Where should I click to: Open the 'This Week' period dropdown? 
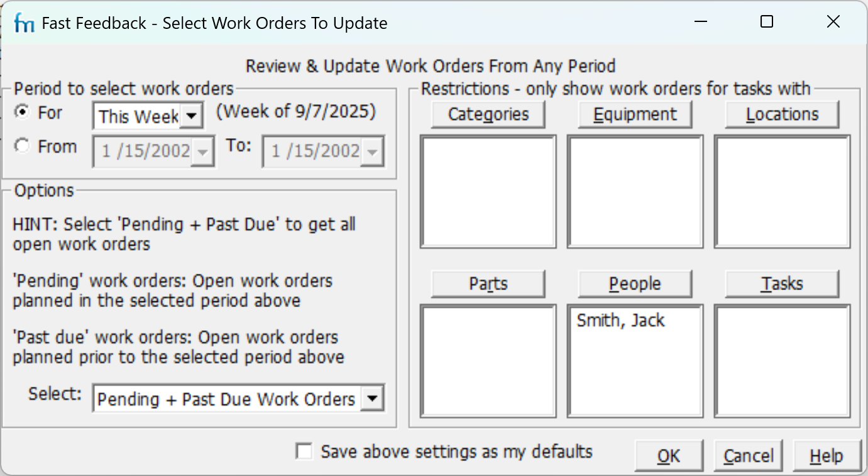coord(192,116)
